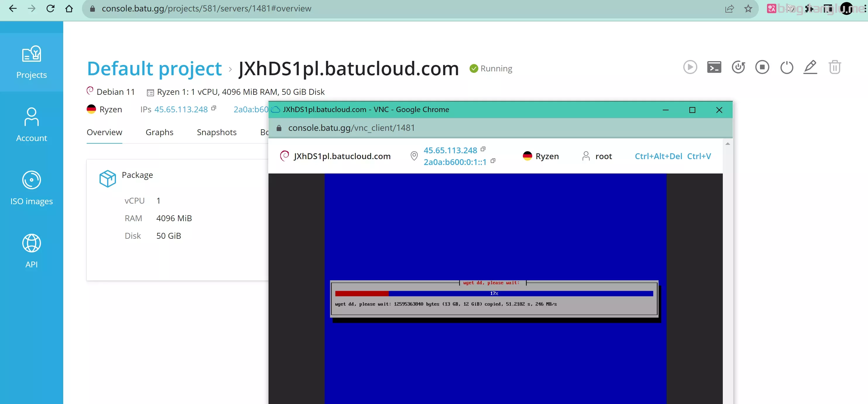The width and height of the screenshot is (868, 404).
Task: Click the browser back arrow
Action: [13, 8]
